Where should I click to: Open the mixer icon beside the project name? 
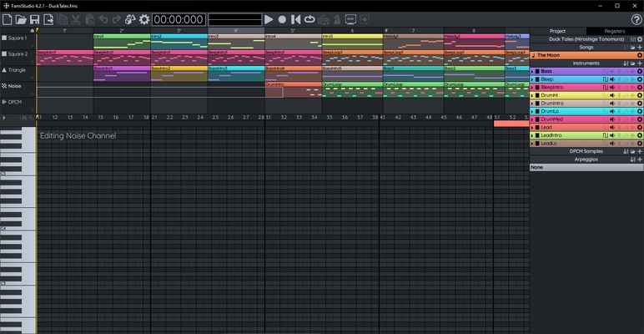tap(633, 39)
